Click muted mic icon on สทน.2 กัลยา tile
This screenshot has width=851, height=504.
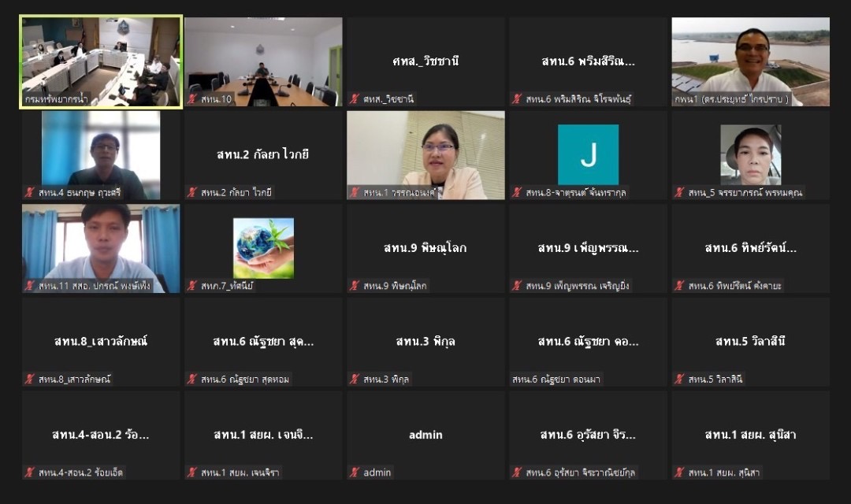(192, 193)
